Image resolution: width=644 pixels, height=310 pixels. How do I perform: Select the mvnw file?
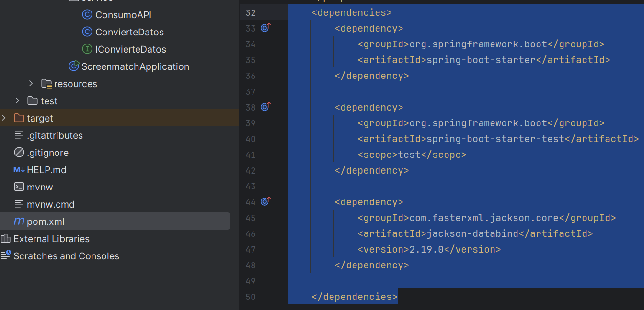click(x=40, y=187)
